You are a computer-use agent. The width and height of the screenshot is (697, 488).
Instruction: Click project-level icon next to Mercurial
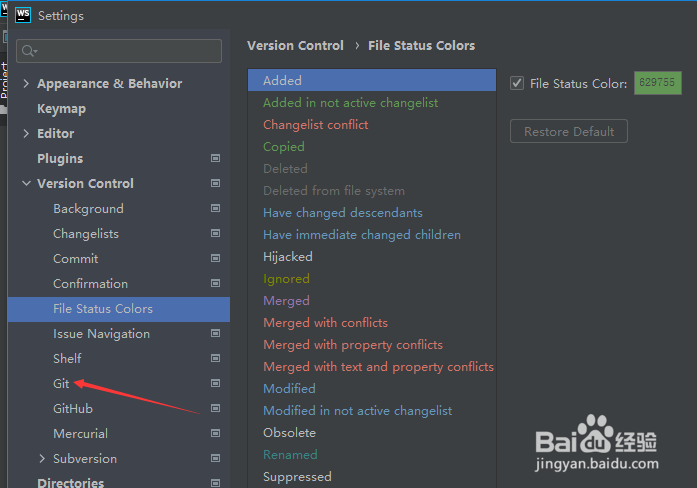click(x=216, y=433)
